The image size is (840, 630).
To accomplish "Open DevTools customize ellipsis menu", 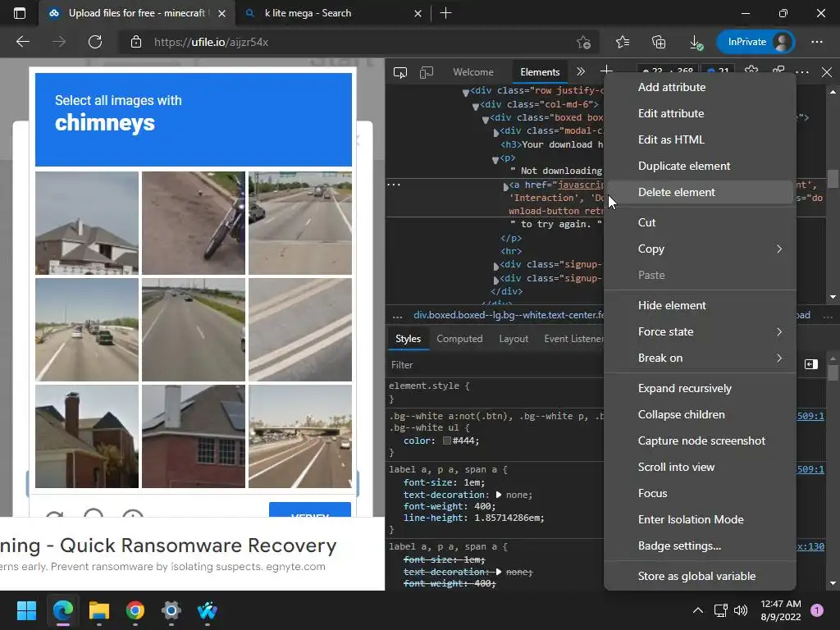I will 802,72.
